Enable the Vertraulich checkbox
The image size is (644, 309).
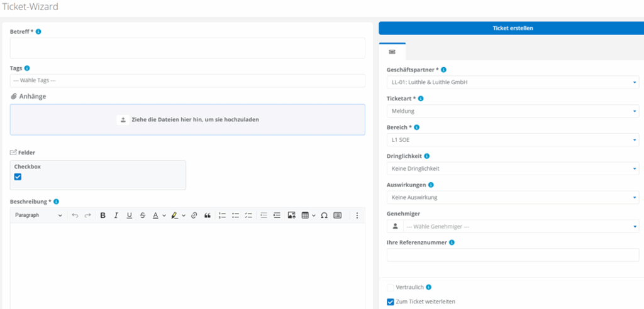(390, 287)
